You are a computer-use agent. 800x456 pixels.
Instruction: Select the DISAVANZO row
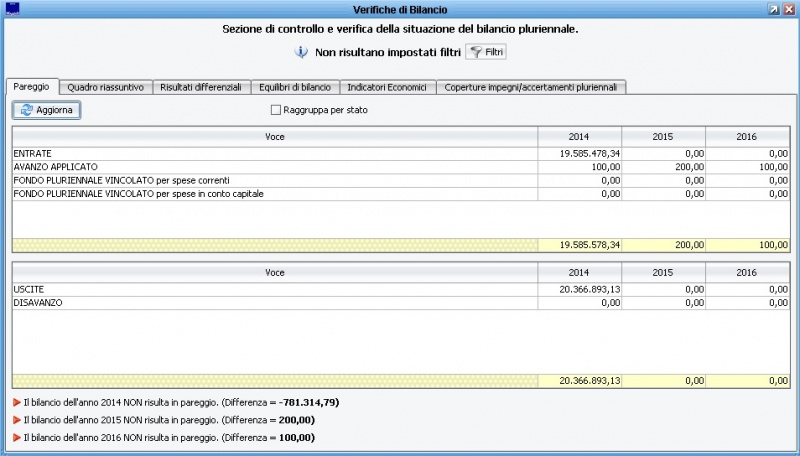(401, 303)
